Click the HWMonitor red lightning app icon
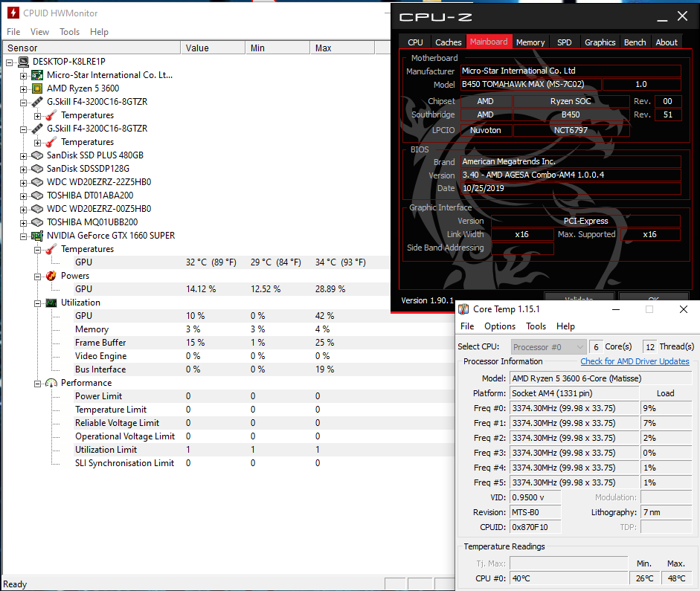Image resolution: width=700 pixels, height=591 pixels. [x=13, y=13]
